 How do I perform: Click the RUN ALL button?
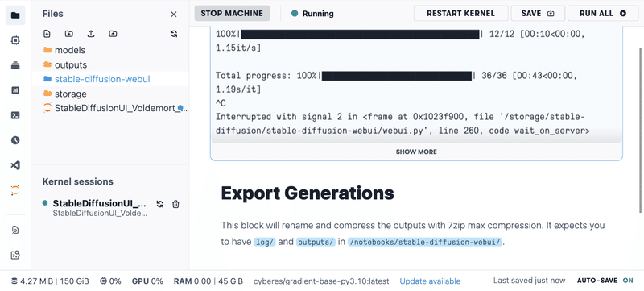[x=603, y=13]
